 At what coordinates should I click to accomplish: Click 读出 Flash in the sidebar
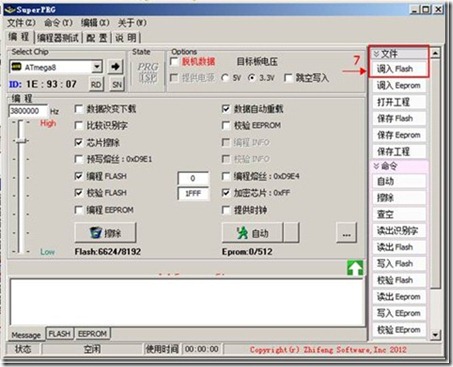(399, 247)
